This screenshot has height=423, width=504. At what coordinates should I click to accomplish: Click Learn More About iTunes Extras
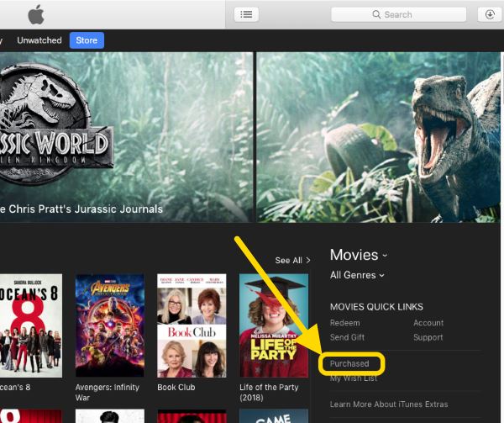click(389, 404)
